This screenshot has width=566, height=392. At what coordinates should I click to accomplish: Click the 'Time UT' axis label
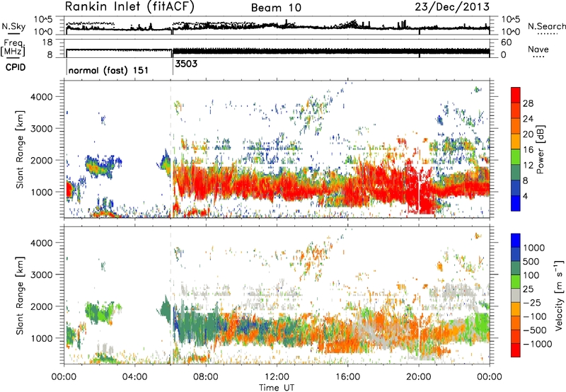point(277,388)
